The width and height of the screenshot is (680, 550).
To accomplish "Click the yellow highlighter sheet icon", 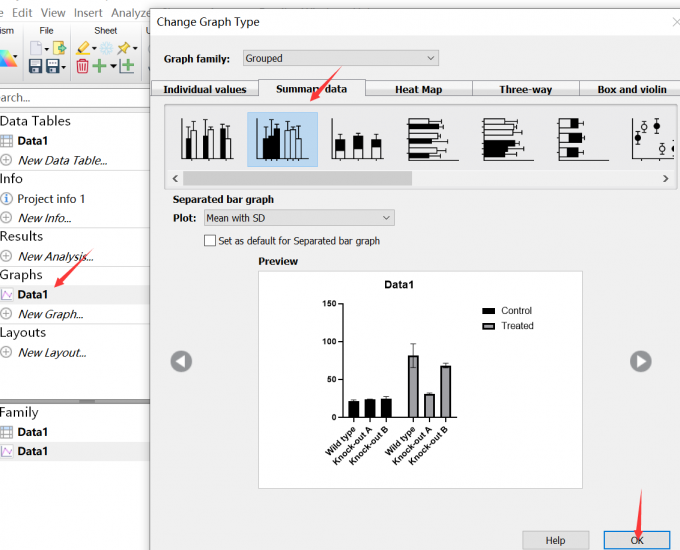I will coord(84,48).
